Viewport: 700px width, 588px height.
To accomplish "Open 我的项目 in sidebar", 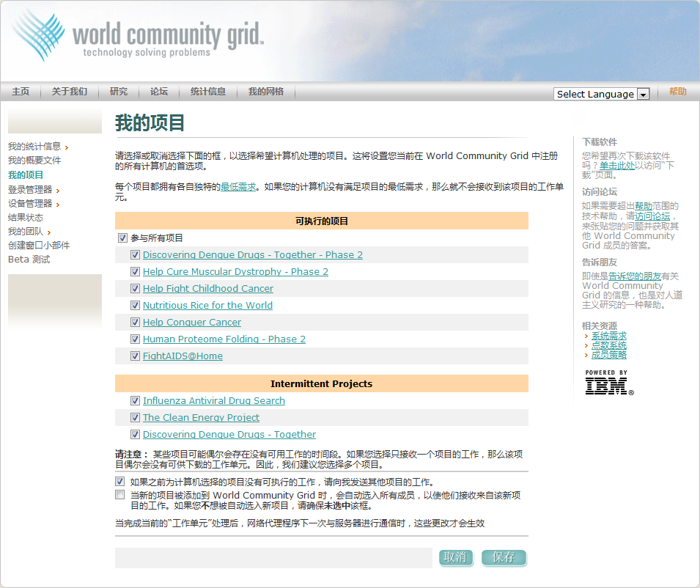I will (x=26, y=175).
